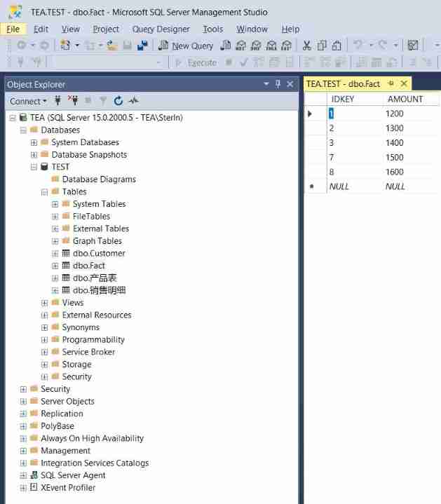Click the Redo arrow icon

[x=383, y=45]
